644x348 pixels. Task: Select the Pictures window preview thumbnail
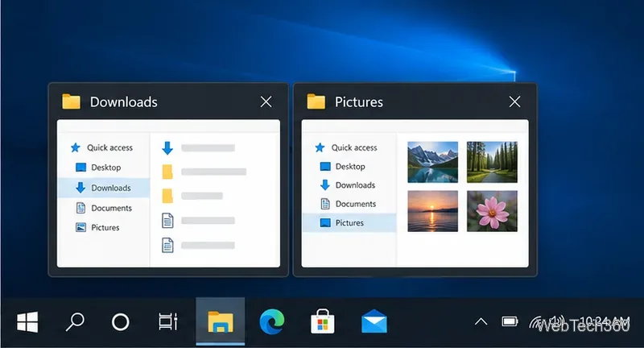click(415, 193)
